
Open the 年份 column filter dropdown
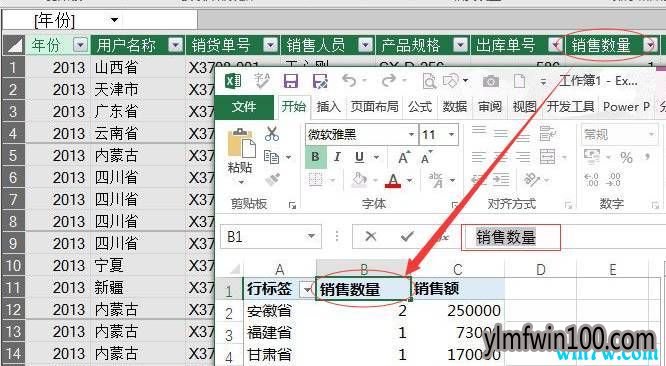click(x=81, y=45)
